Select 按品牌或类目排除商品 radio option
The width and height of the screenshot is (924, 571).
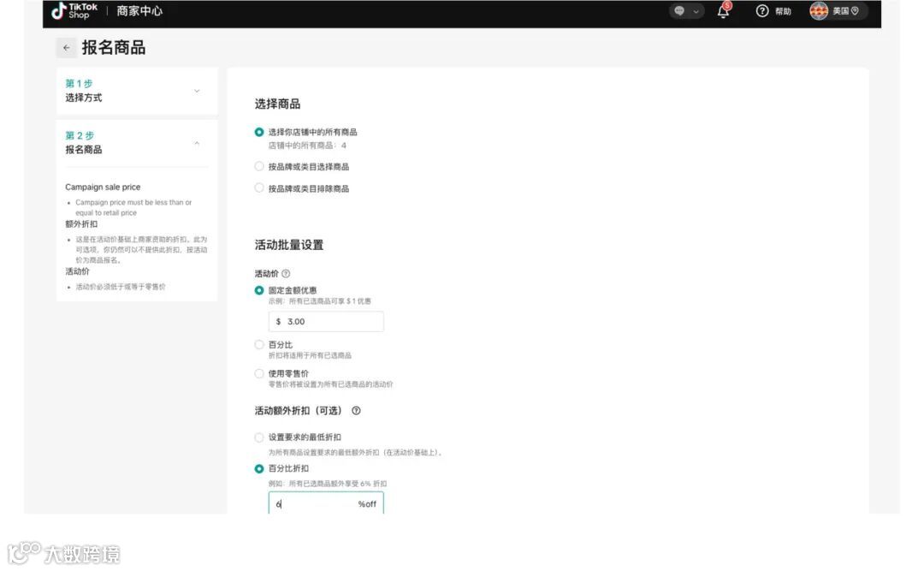[258, 188]
